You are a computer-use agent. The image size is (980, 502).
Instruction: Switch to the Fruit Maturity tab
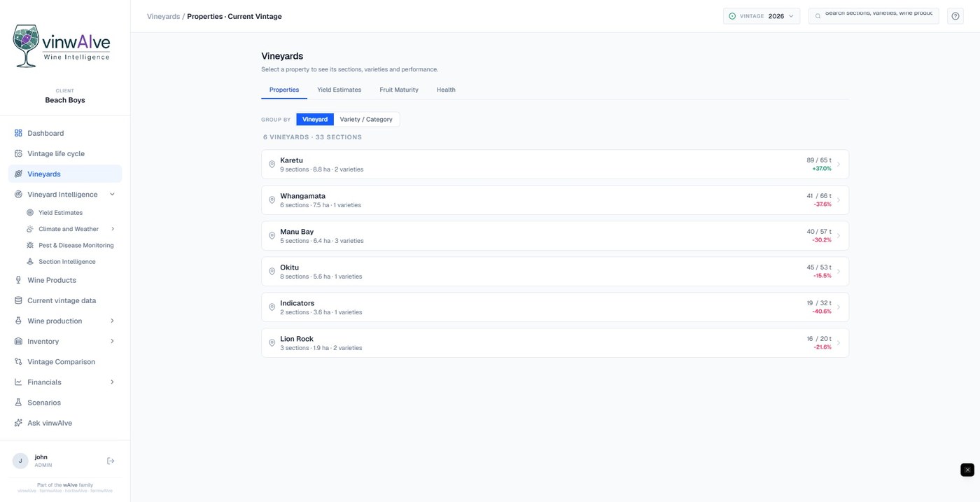[x=399, y=90]
